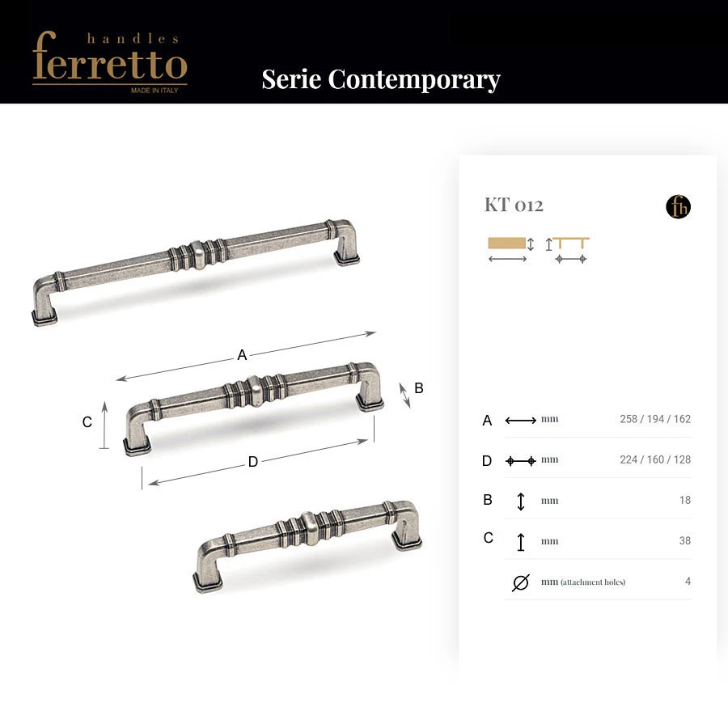Click the 258 / 194 / 162 length values
This screenshot has height=728, width=728.
tap(655, 419)
